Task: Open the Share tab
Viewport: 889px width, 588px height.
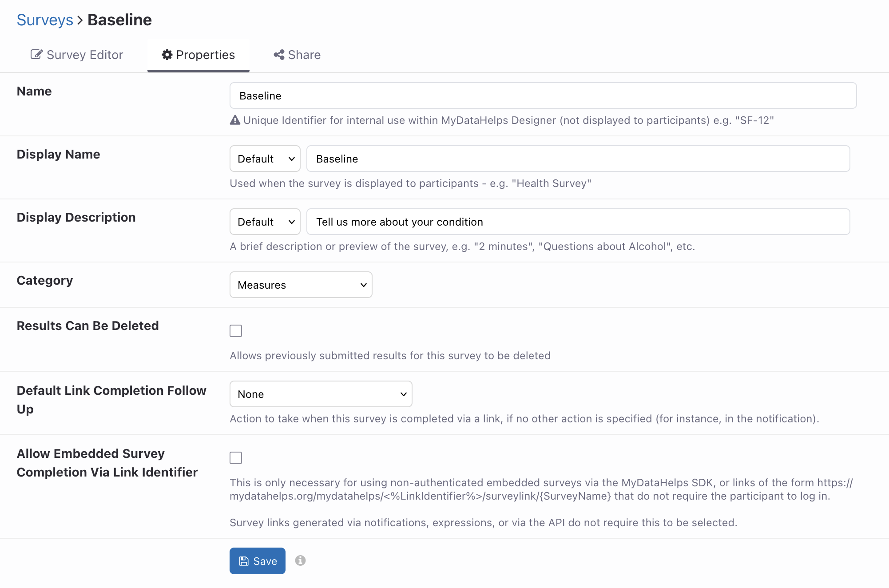Action: click(297, 55)
